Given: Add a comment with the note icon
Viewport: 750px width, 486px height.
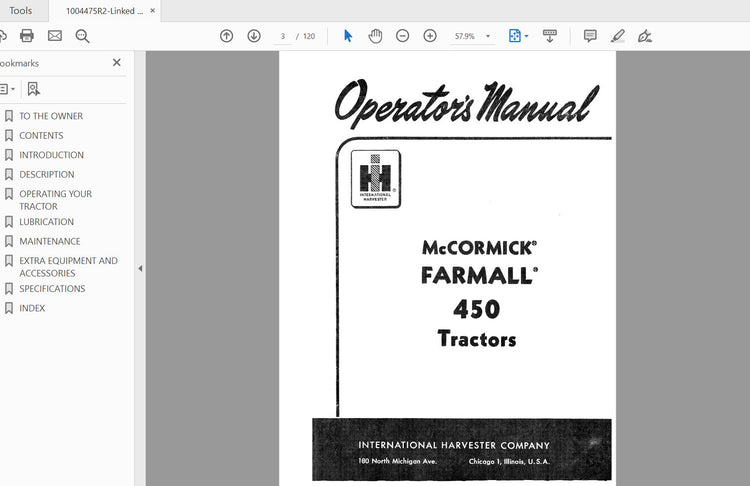Looking at the screenshot, I should (x=590, y=36).
